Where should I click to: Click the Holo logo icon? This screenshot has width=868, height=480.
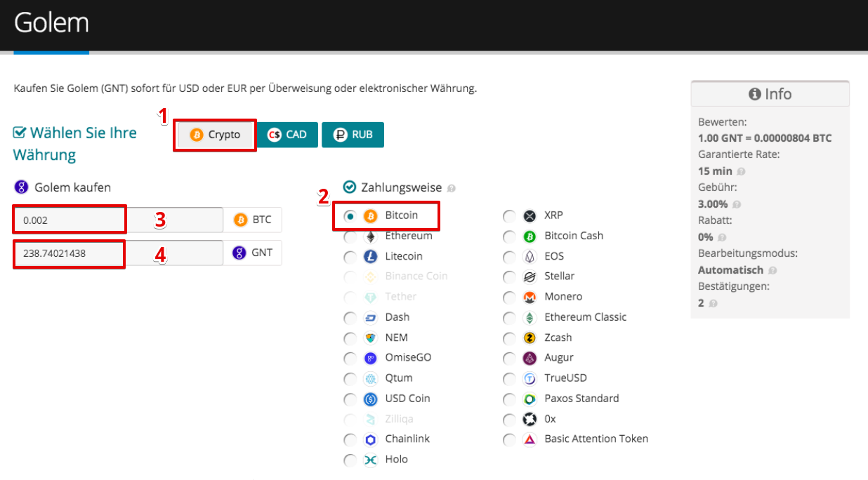coord(371,460)
